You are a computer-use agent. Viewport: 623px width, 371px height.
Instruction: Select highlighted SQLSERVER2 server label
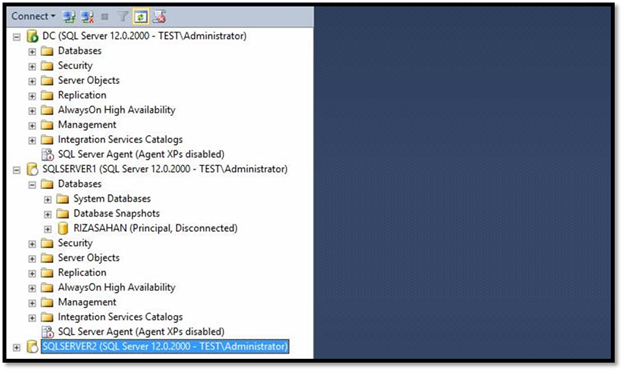(165, 346)
